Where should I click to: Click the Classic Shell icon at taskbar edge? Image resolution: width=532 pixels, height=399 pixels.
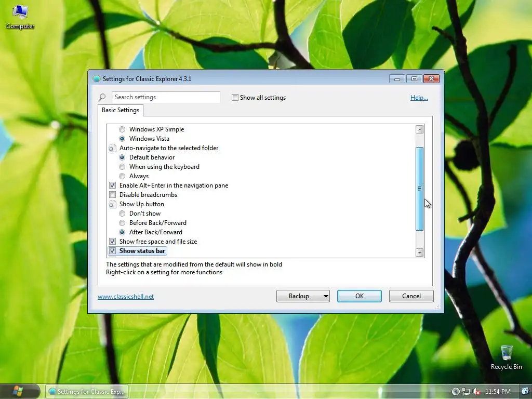click(x=525, y=391)
